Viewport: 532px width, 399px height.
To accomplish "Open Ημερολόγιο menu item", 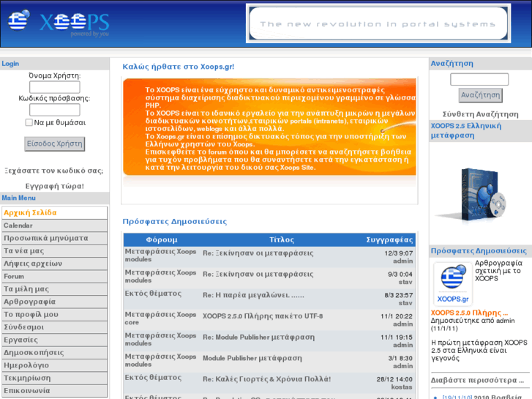I will click(x=54, y=365).
